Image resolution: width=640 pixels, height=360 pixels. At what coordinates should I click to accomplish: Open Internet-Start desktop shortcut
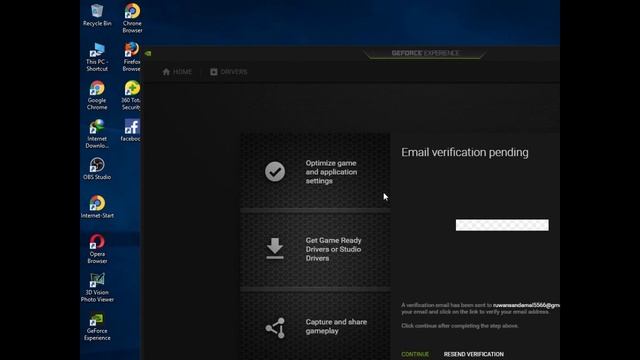[97, 207]
